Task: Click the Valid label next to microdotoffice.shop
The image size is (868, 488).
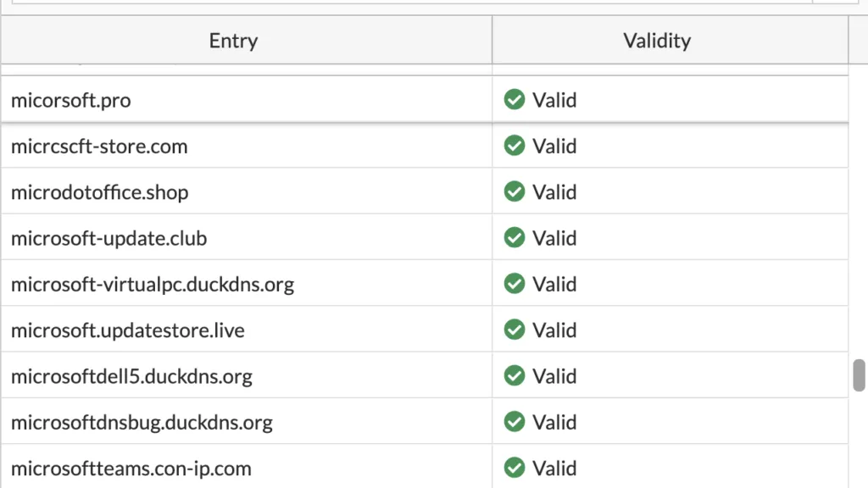Action: coord(555,191)
